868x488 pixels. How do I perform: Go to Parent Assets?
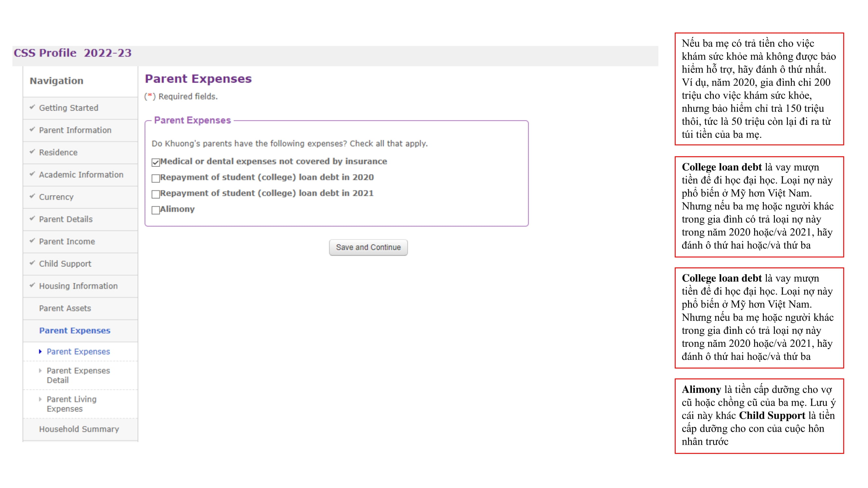65,308
